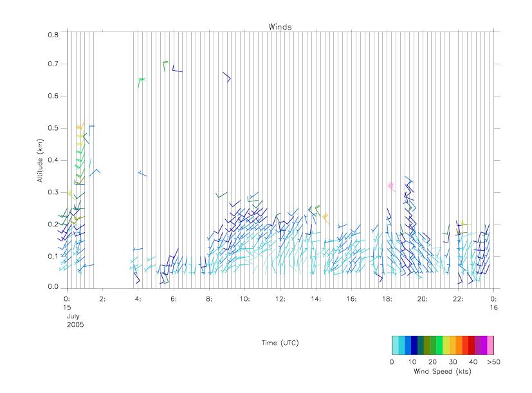Click the 0.3 altitude tick label
Image resolution: width=532 pixels, height=393 pixels.
[x=53, y=192]
